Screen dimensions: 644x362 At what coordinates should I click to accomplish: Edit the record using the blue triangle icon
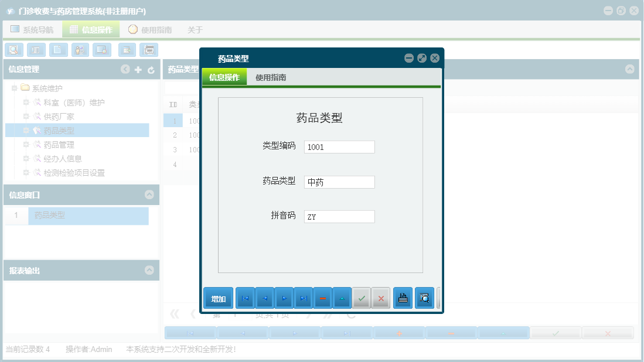343,298
